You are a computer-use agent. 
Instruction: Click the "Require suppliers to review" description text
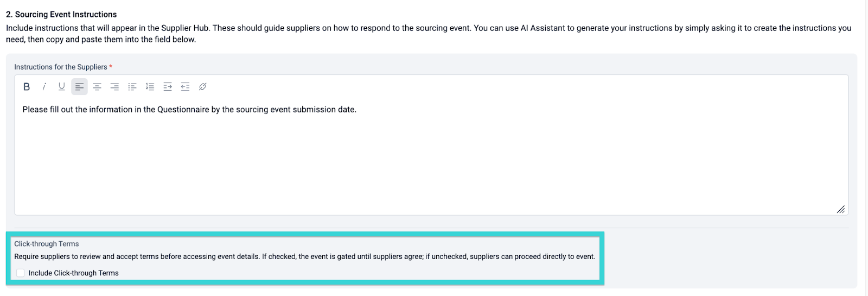304,257
